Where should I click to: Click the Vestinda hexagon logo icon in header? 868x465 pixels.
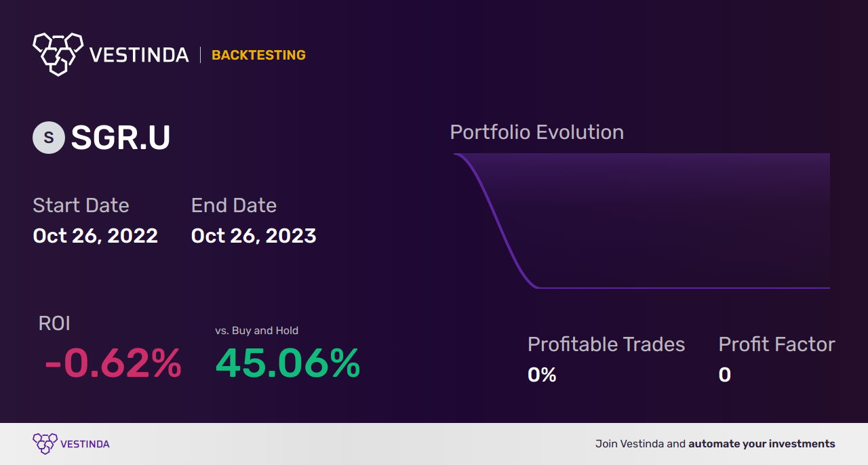pyautogui.click(x=58, y=54)
